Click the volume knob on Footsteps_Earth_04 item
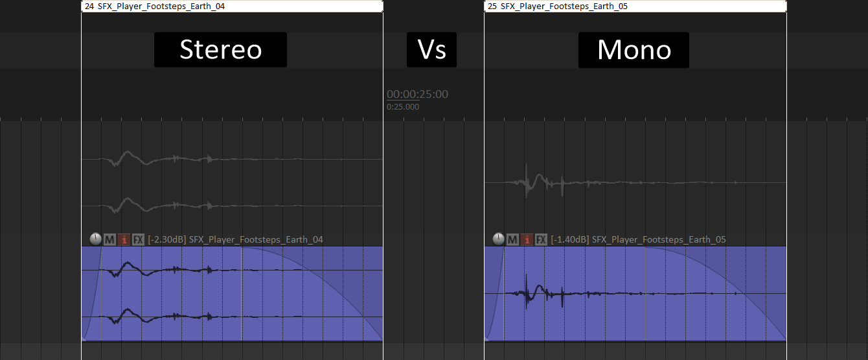Image resolution: width=868 pixels, height=360 pixels. (x=95, y=239)
